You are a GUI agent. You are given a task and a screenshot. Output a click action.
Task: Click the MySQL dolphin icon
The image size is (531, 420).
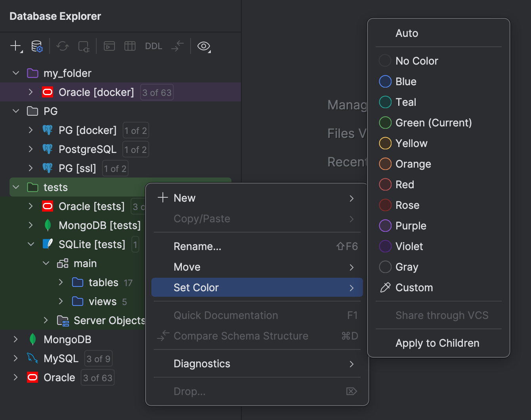coord(32,359)
